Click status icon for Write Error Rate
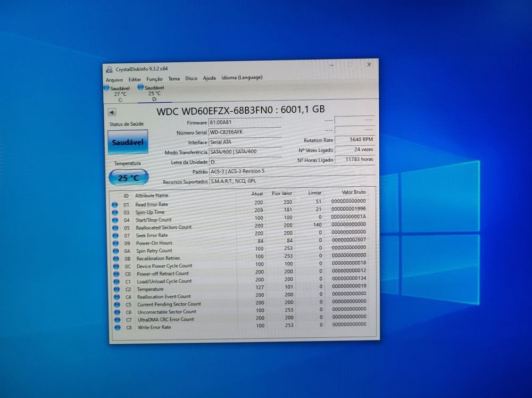This screenshot has width=532, height=398. click(x=118, y=328)
